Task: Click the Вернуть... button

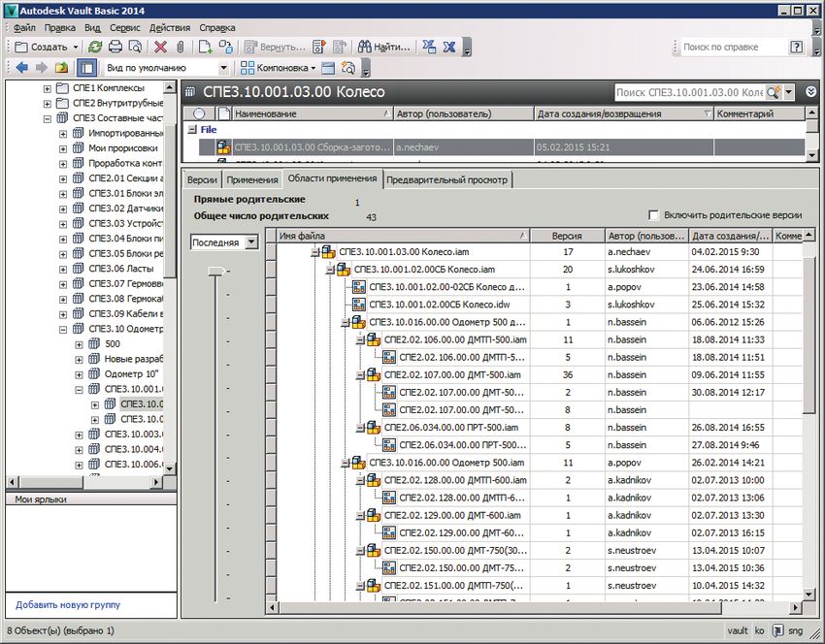Action: tap(275, 47)
